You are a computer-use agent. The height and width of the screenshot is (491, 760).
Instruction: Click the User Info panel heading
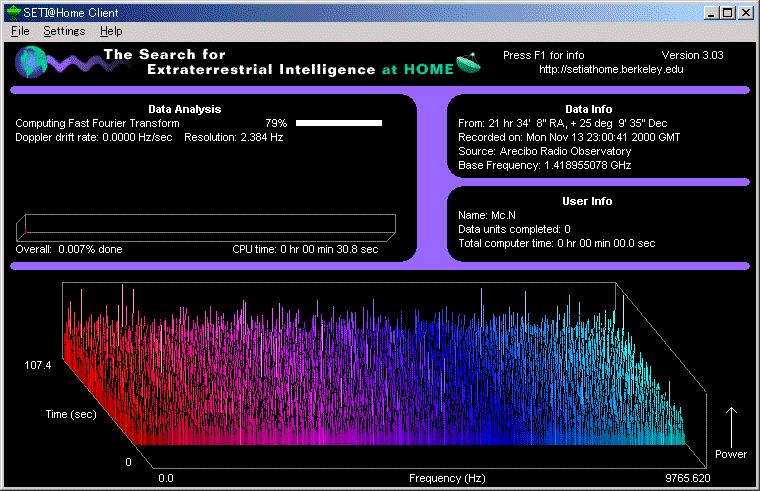[587, 201]
